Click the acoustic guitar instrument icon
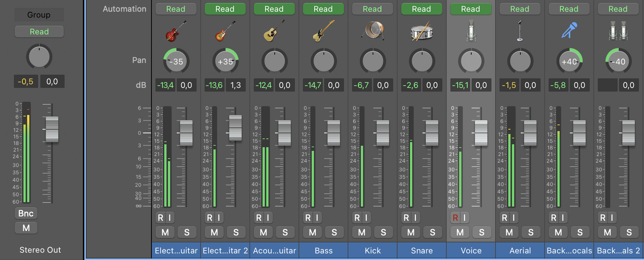 point(274,31)
